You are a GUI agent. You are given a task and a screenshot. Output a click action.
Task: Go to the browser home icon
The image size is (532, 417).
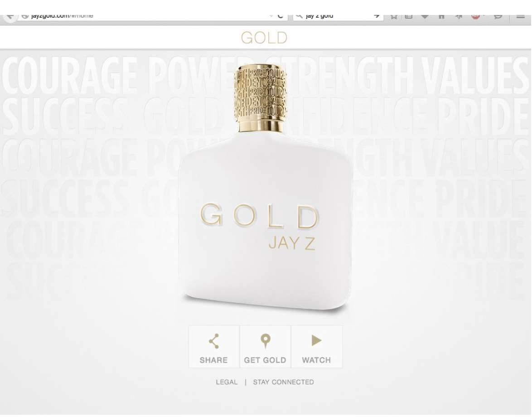(x=441, y=16)
